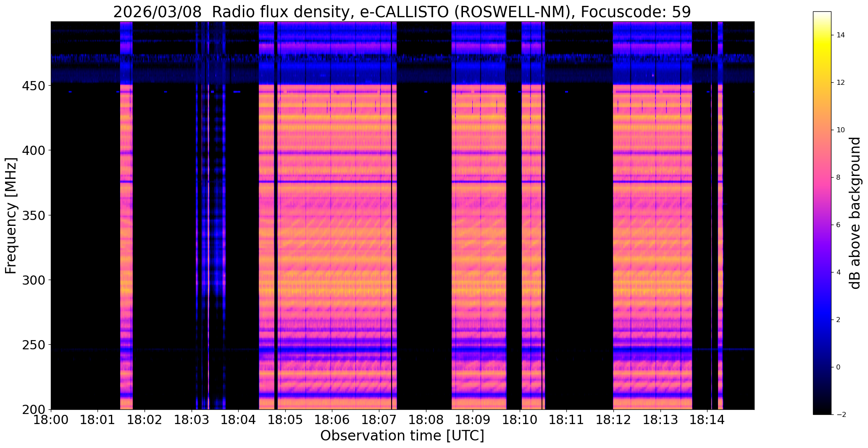Screen dimensions: 868x448
Task: Click the colorbar tick label 6
Action: [x=839, y=225]
